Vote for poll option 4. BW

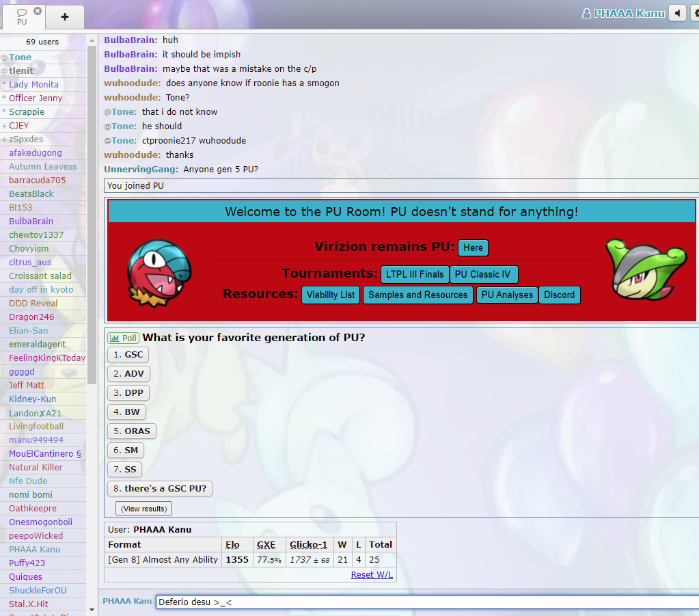coord(126,412)
